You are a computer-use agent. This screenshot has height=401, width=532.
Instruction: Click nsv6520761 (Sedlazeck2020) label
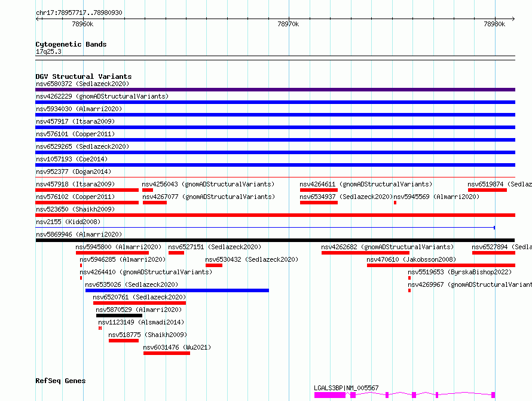pos(139,297)
